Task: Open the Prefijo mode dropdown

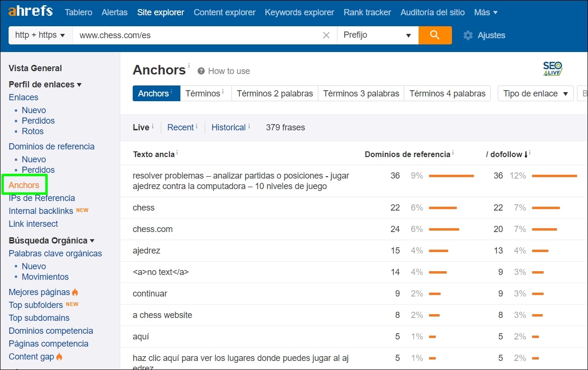Action: click(378, 35)
